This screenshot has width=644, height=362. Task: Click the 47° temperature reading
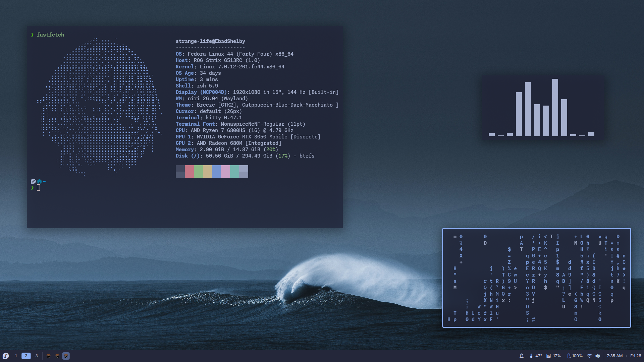pos(539,356)
